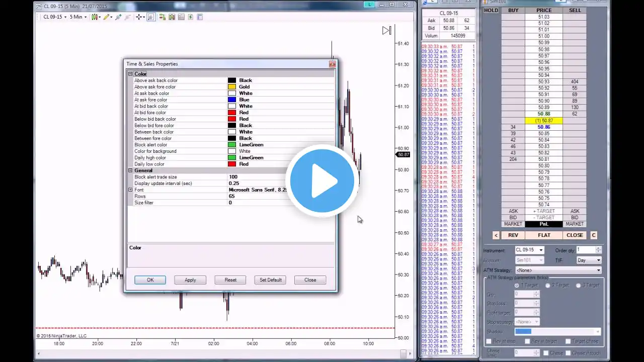Open the chart style candlestick icon
This screenshot has height=362, width=644.
coord(95,17)
